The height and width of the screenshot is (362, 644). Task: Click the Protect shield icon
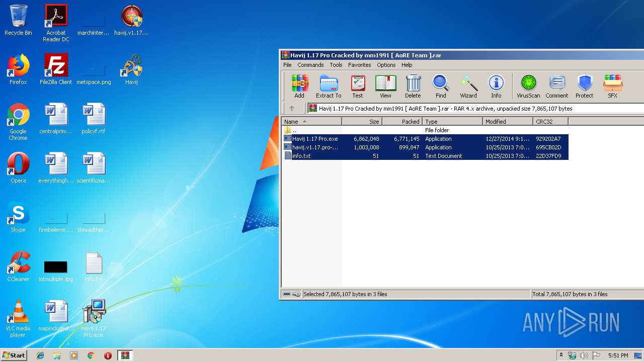click(585, 86)
